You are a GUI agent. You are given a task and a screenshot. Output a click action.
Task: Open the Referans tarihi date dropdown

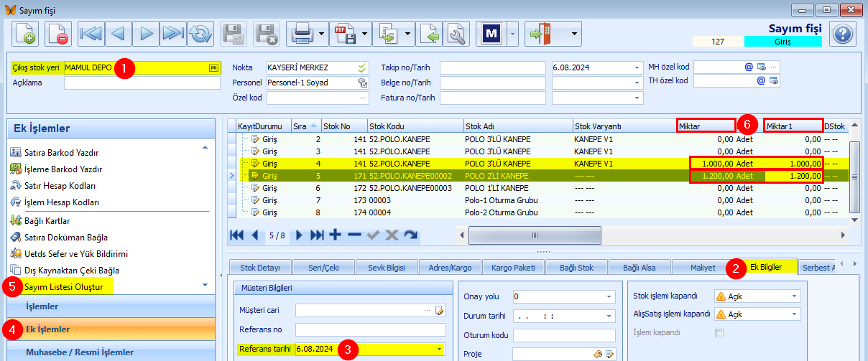[440, 350]
